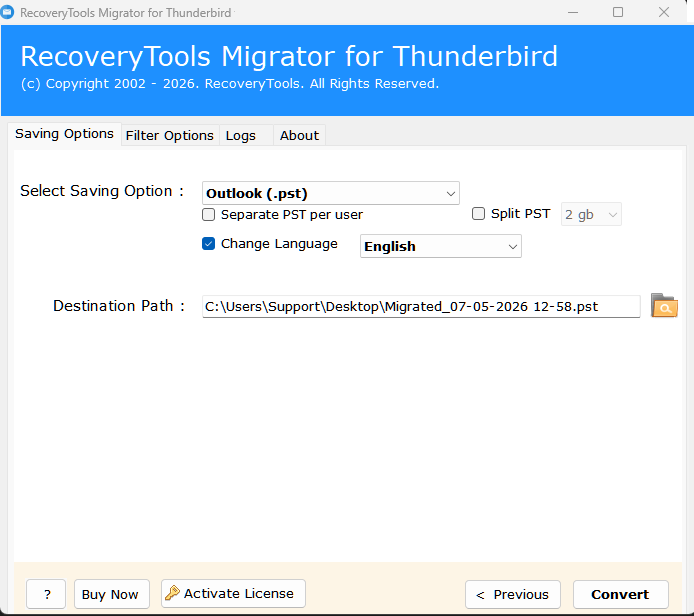
Task: Enable Separate PST per user checkbox
Action: pos(208,215)
